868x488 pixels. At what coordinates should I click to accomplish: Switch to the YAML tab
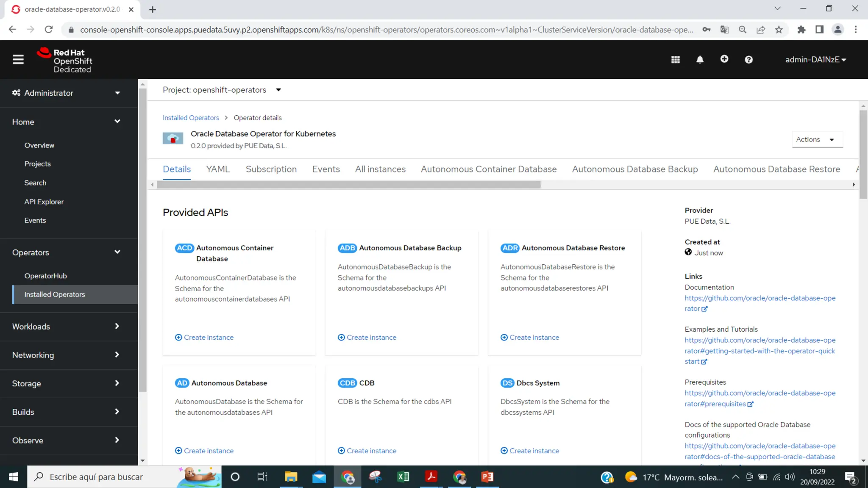[218, 169]
